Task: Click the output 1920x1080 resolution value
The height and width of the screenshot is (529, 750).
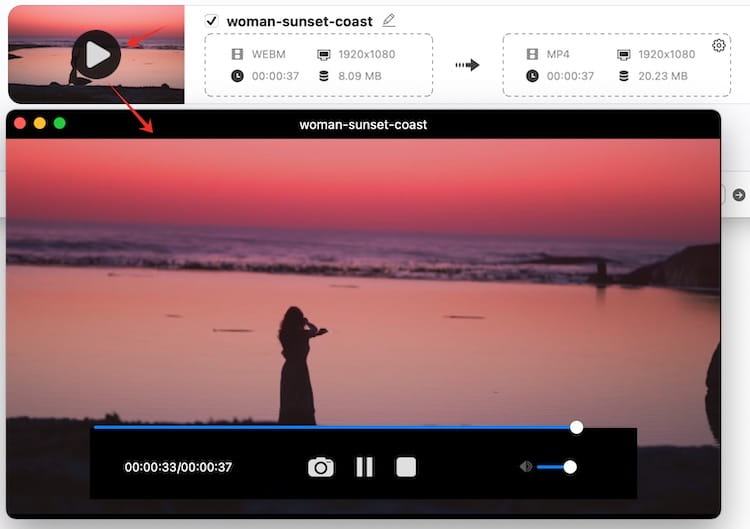Action: [667, 55]
